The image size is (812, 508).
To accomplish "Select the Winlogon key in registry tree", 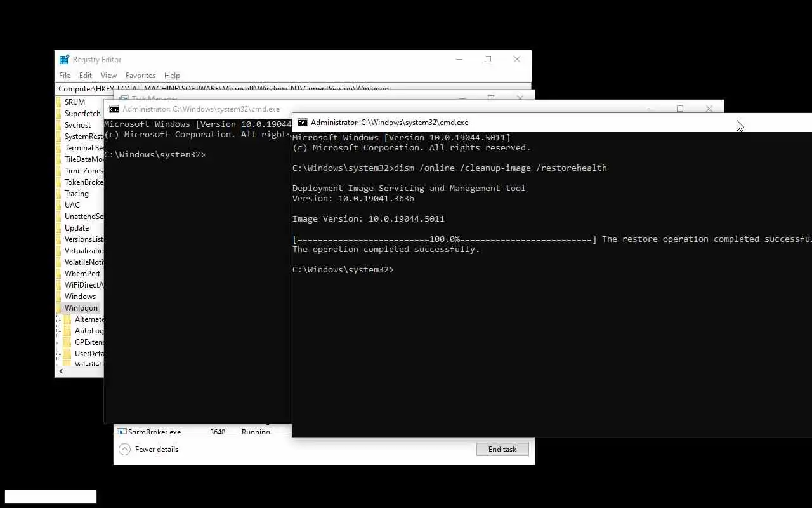I will coord(81,308).
